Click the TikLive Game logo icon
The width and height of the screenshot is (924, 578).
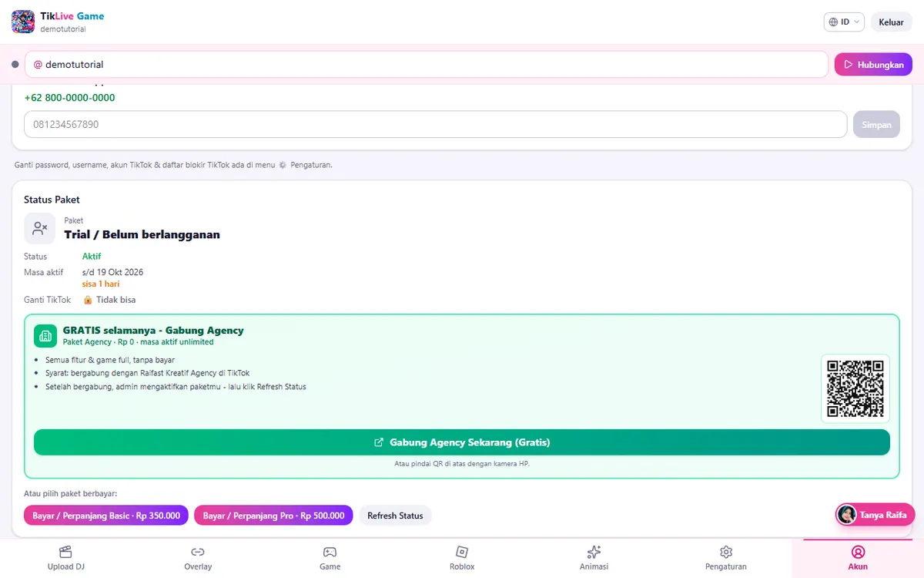tap(23, 22)
